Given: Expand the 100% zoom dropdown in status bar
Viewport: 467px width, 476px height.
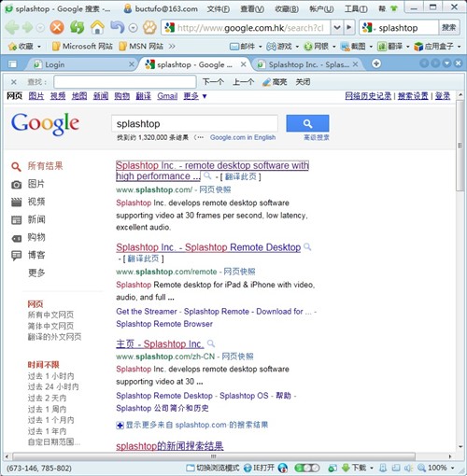Looking at the screenshot, I should 453,468.
